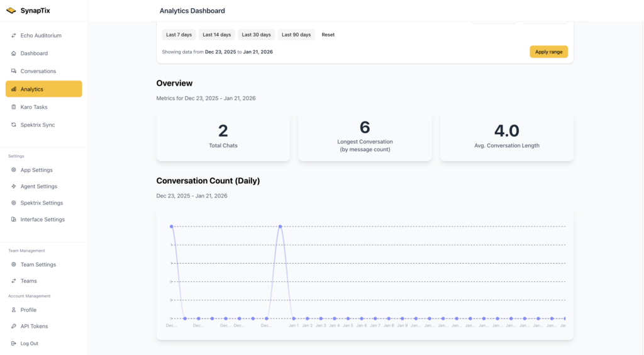Go to App Settings page
Screen dimensions: 644x355
point(36,170)
